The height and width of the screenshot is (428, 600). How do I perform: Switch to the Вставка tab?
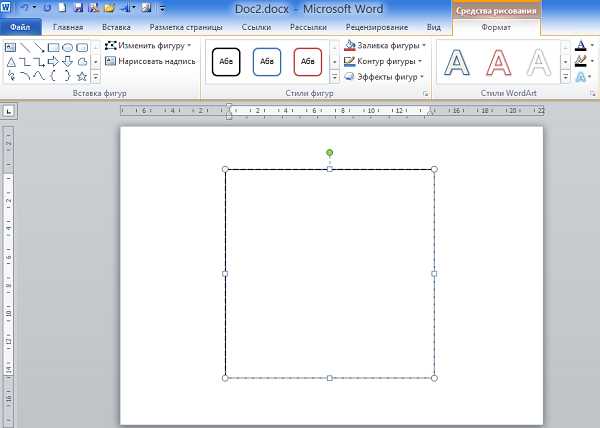pyautogui.click(x=116, y=27)
